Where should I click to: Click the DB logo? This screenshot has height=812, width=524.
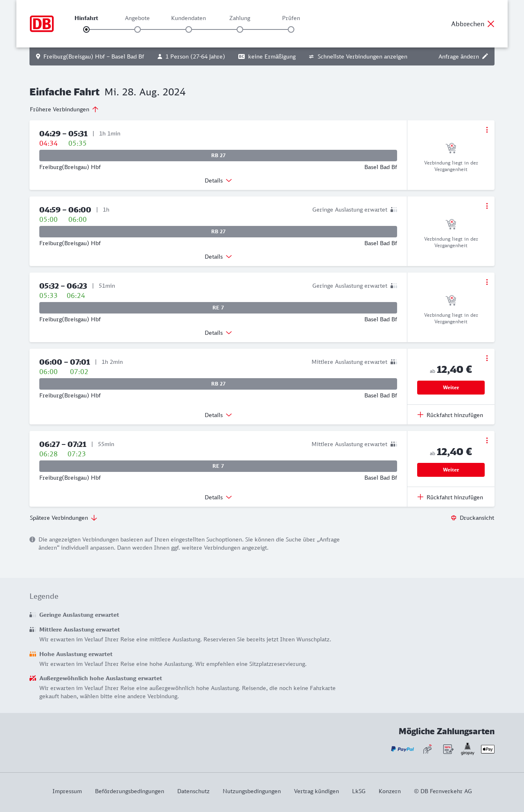point(42,24)
